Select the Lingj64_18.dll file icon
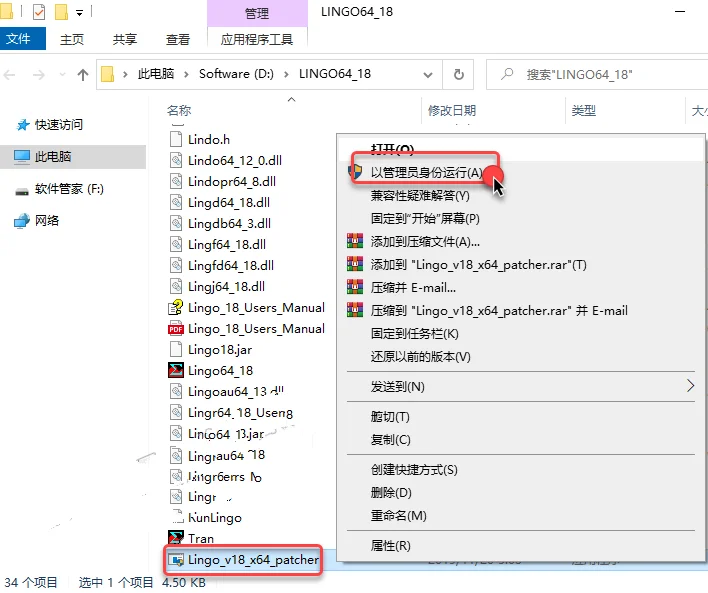This screenshot has height=593, width=708. [x=176, y=286]
